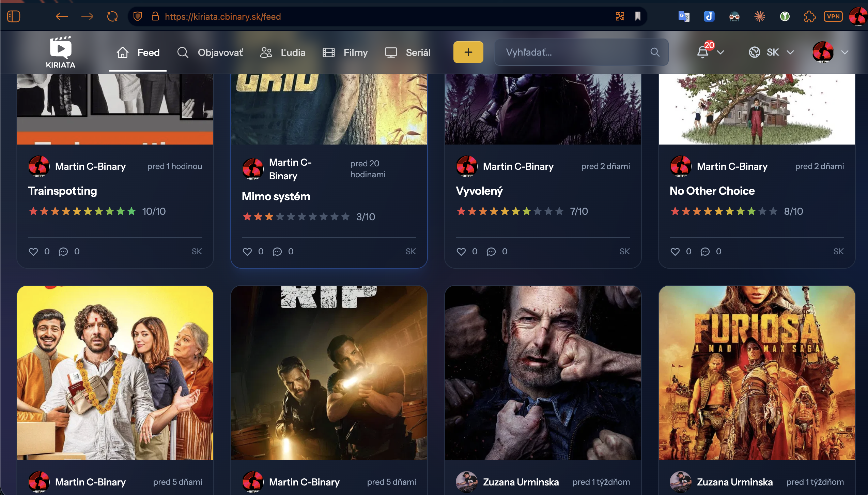
Task: Open the Trainspotting title link
Action: click(x=62, y=191)
